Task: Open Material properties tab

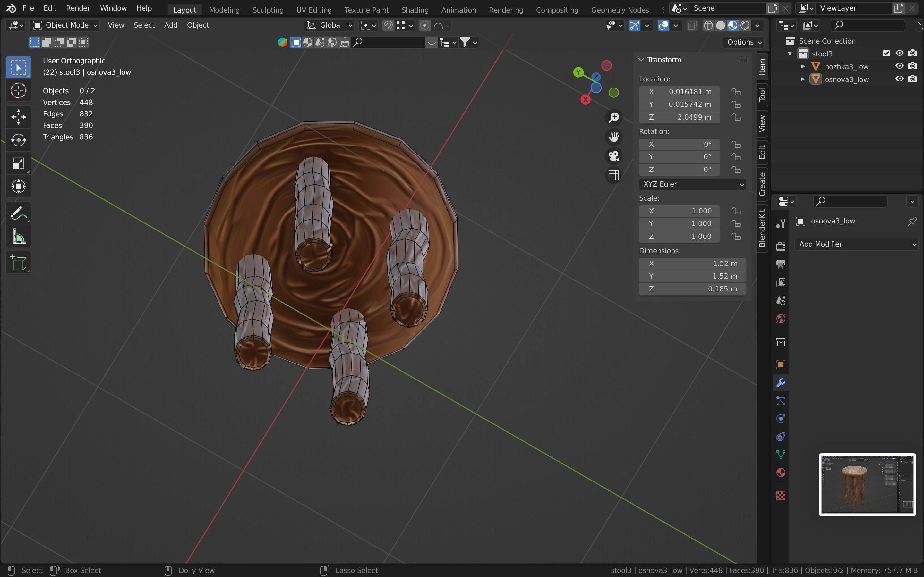Action: (x=781, y=473)
